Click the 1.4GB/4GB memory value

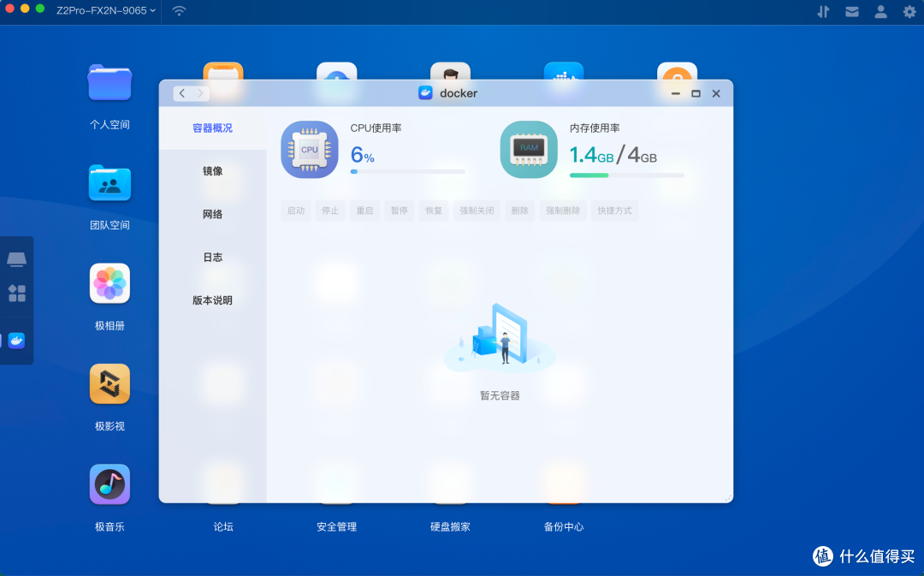(613, 155)
